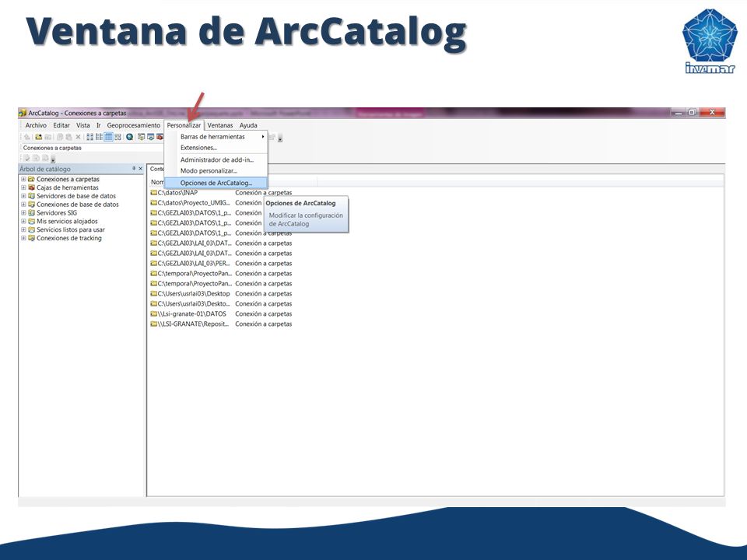The width and height of the screenshot is (747, 560).
Task: Select the \\Lsi-granate-01\DATOS row
Action: (221, 313)
